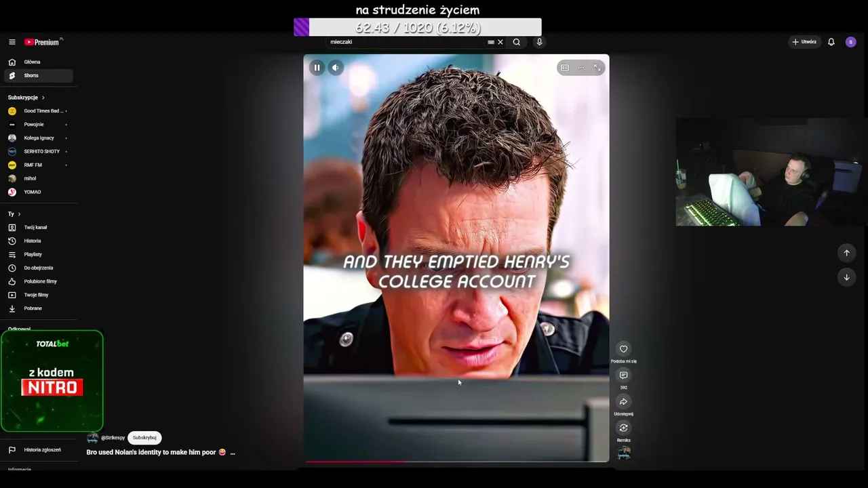Open the sound thumbnail of the Short
This screenshot has height=488, width=868.
624,453
